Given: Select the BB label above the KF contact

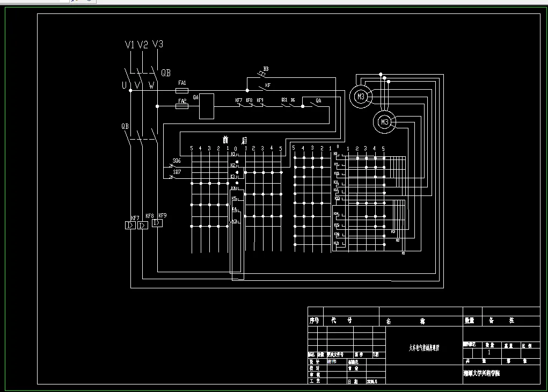Looking at the screenshot, I should coord(266,69).
